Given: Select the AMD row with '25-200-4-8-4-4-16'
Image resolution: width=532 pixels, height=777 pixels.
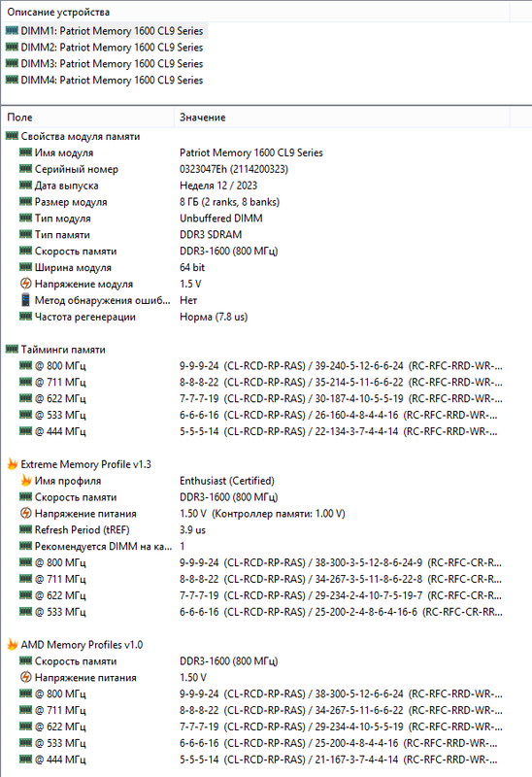Looking at the screenshot, I should pyautogui.click(x=257, y=742).
